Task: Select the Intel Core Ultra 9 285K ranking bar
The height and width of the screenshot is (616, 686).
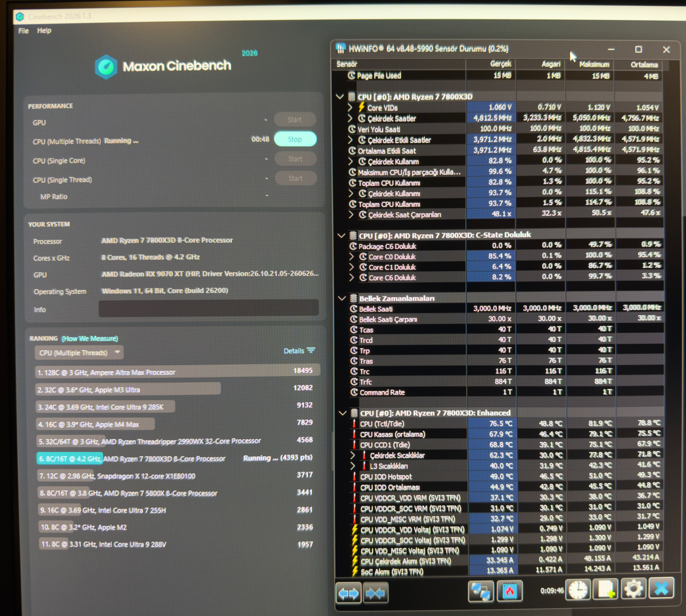Action: [105, 406]
